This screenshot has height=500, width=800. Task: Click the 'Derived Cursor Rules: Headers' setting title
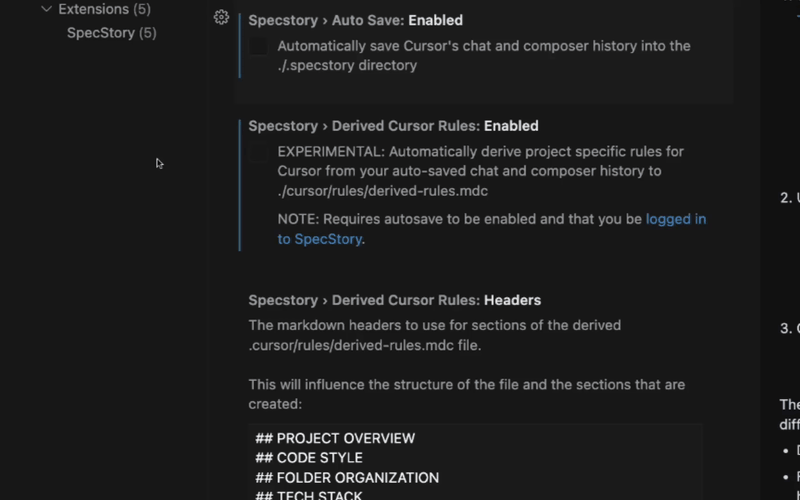[x=394, y=300]
